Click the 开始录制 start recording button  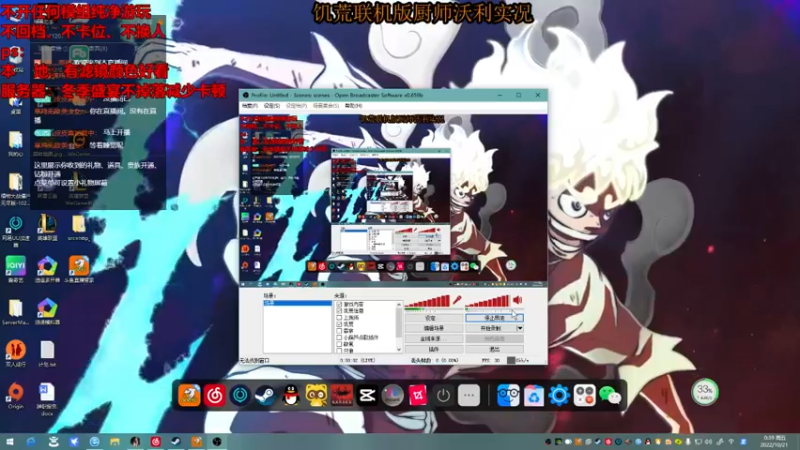(x=491, y=328)
